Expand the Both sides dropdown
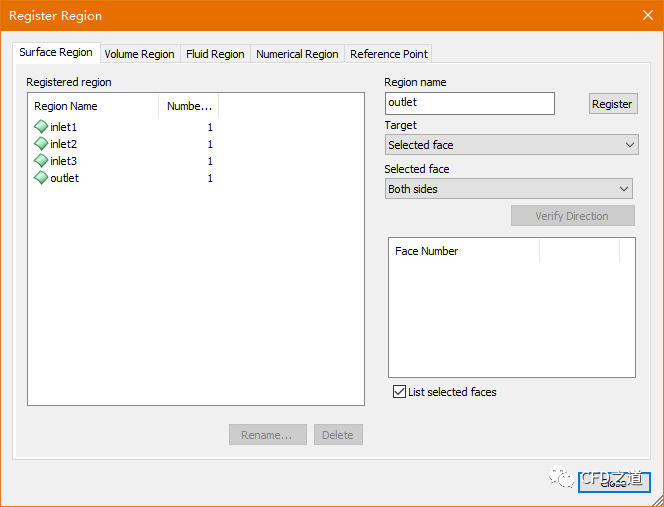Image resolution: width=664 pixels, height=507 pixels. 509,189
